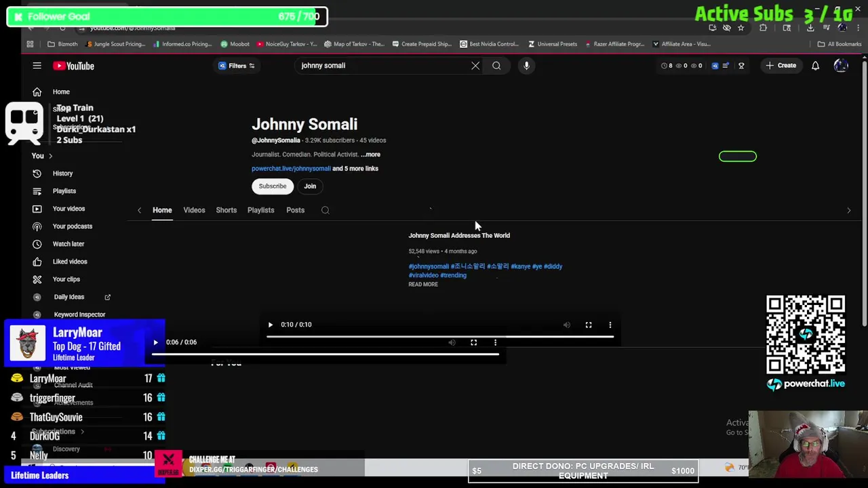
Task: Play the 0:10 featured video
Action: pos(270,325)
